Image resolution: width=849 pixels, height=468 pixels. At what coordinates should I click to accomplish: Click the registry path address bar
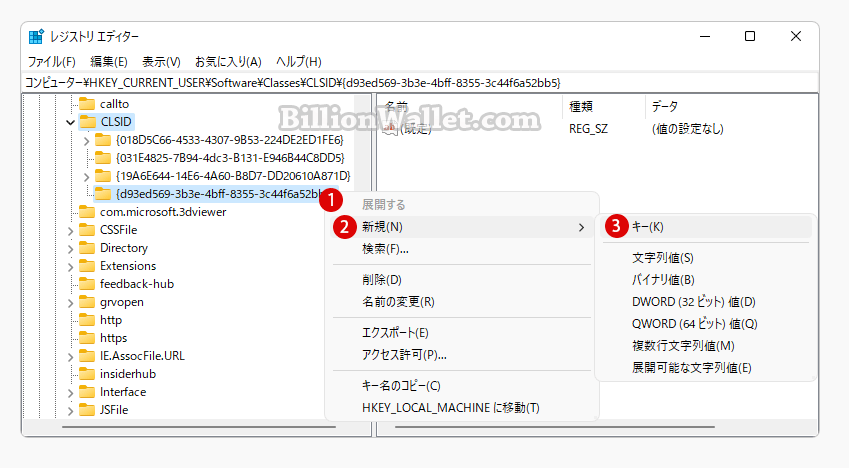(420, 83)
